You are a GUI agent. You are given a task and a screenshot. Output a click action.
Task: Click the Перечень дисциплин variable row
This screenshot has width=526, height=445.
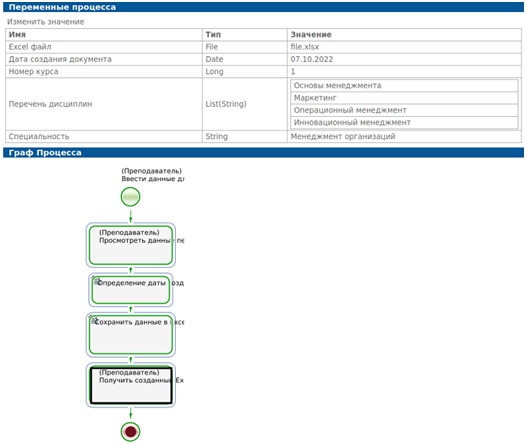263,104
